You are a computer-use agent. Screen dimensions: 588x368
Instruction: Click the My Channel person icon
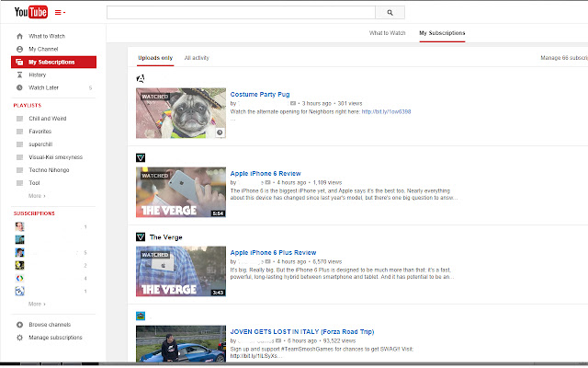(x=20, y=49)
